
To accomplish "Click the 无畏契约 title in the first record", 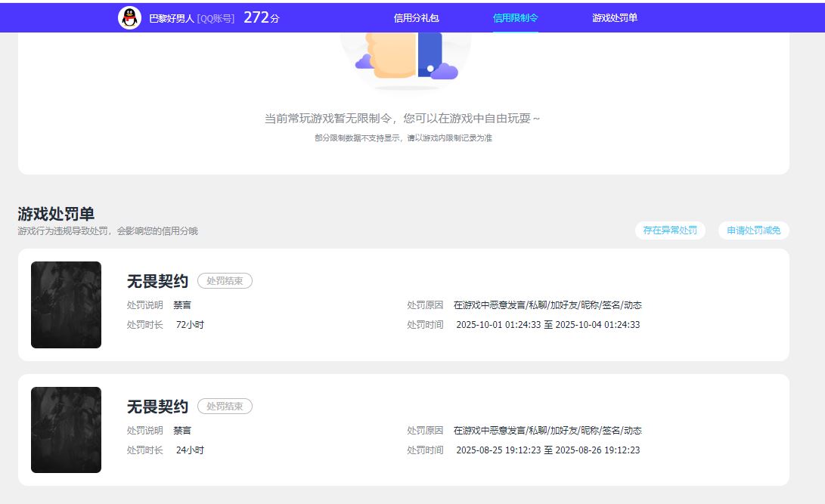I will [157, 281].
